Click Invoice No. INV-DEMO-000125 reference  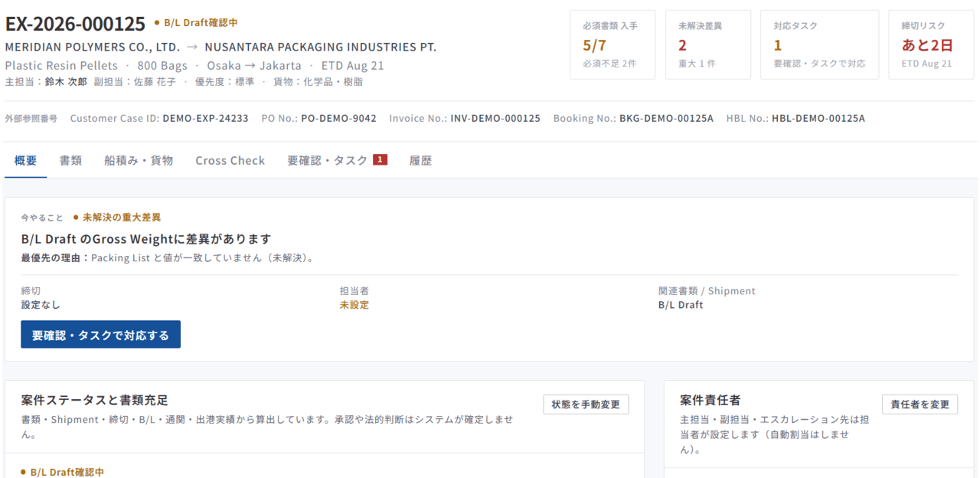(465, 118)
